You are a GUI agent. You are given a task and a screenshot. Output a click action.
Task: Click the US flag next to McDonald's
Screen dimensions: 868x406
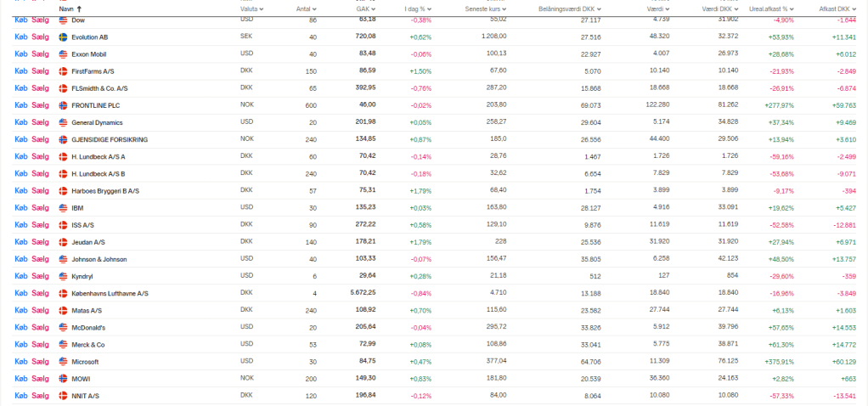click(63, 327)
